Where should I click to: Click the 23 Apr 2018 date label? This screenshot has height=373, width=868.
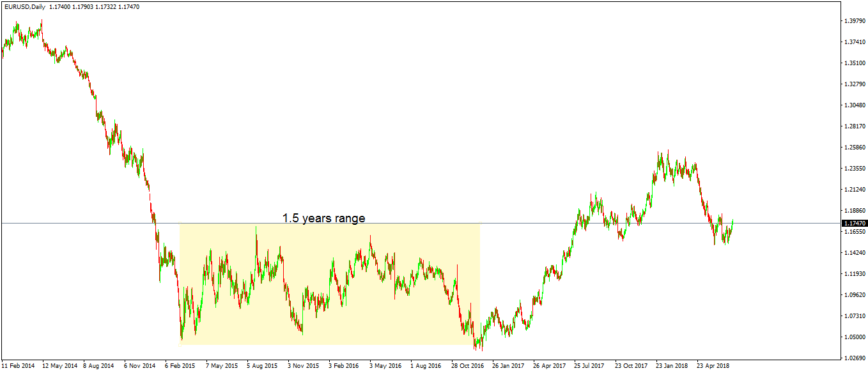(x=713, y=367)
